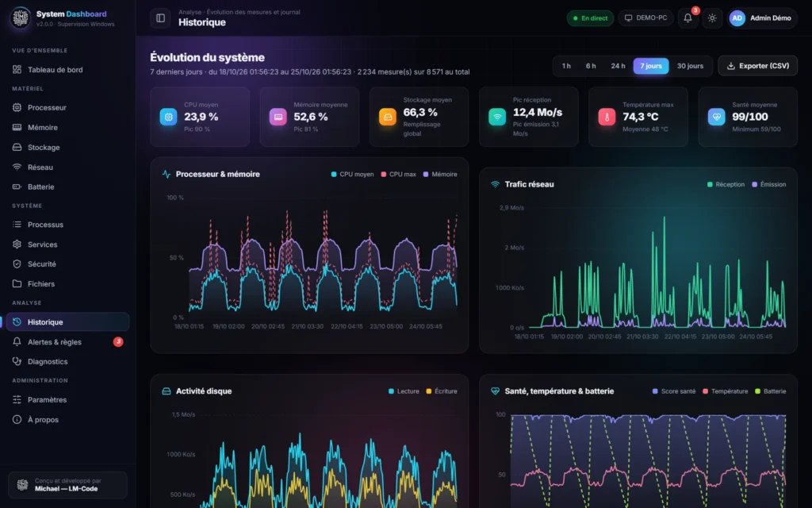Open the Processus page
Image resolution: width=812 pixels, height=508 pixels.
68,225
